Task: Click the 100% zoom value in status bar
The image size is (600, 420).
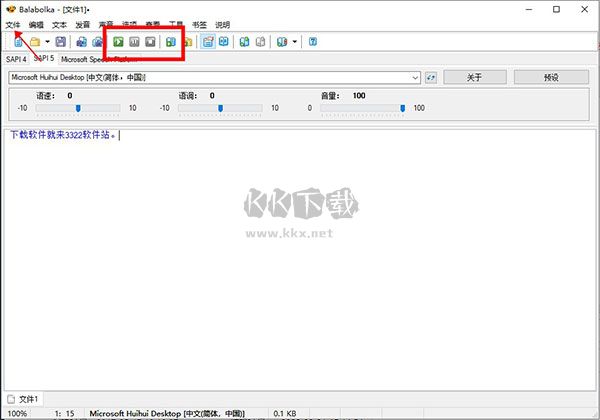Action: pyautogui.click(x=17, y=413)
